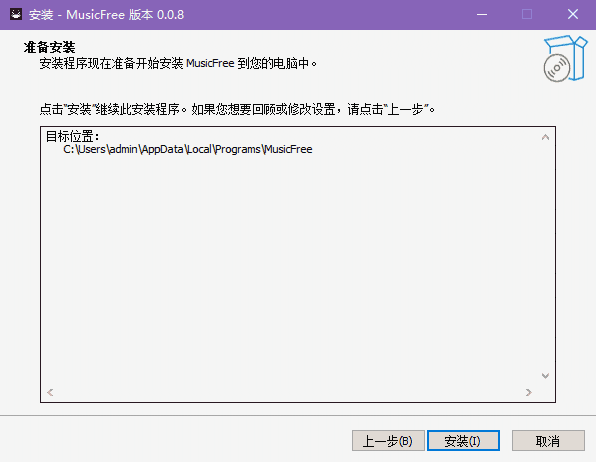Minimize the installer window
Screen dimensions: 596x462
pos(482,14)
